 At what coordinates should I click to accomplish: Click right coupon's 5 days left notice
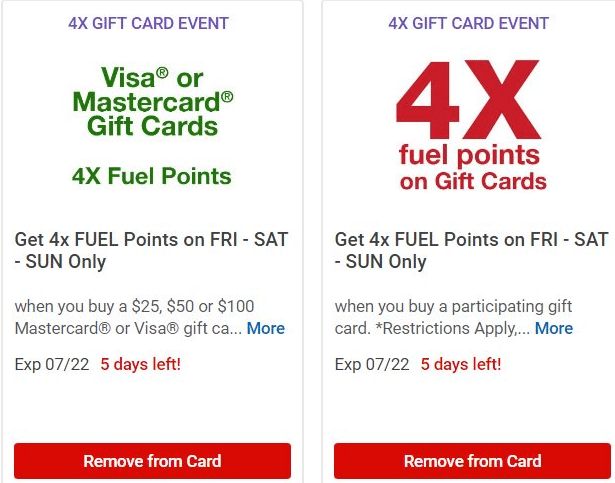pos(461,365)
